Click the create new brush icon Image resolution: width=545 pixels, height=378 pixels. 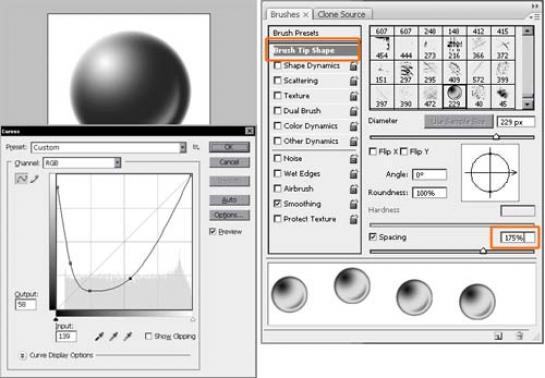pos(498,336)
